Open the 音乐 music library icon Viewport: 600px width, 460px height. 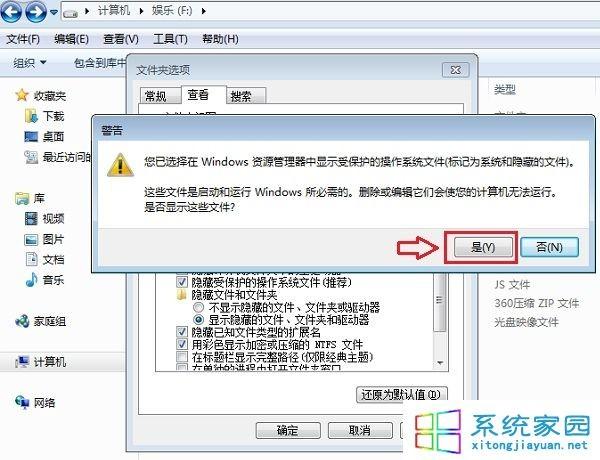click(x=31, y=280)
